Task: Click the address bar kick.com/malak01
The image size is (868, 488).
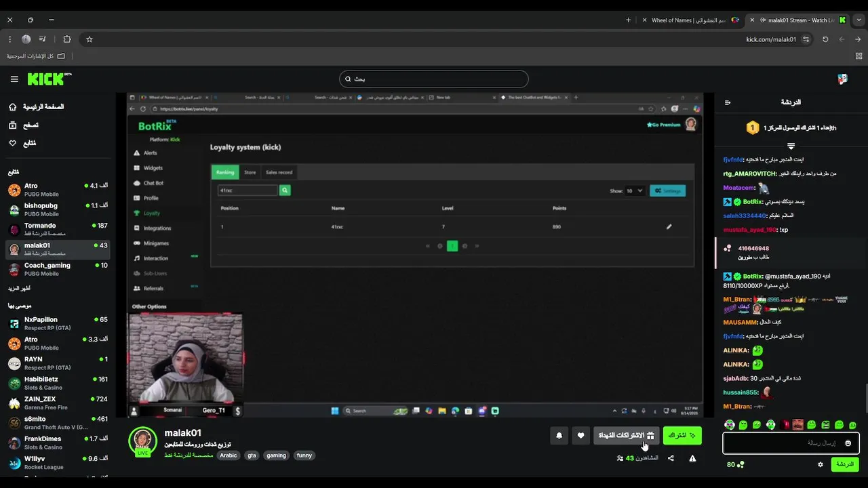Action: [771, 39]
